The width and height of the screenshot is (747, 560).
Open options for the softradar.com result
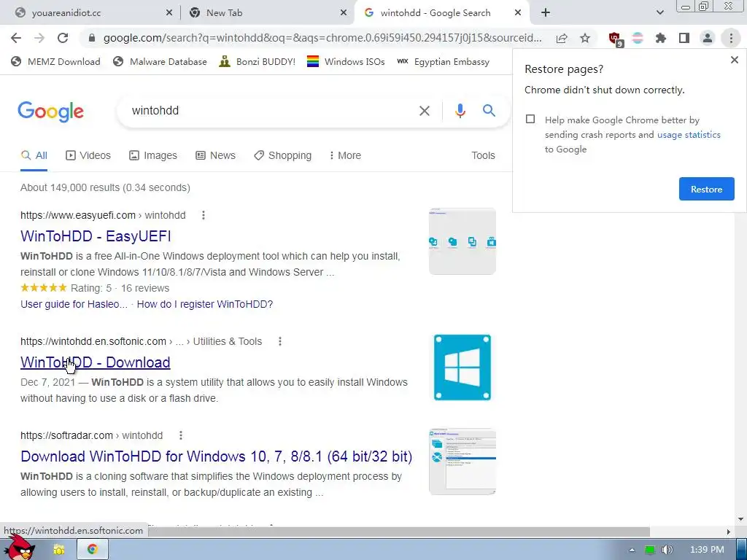click(181, 435)
